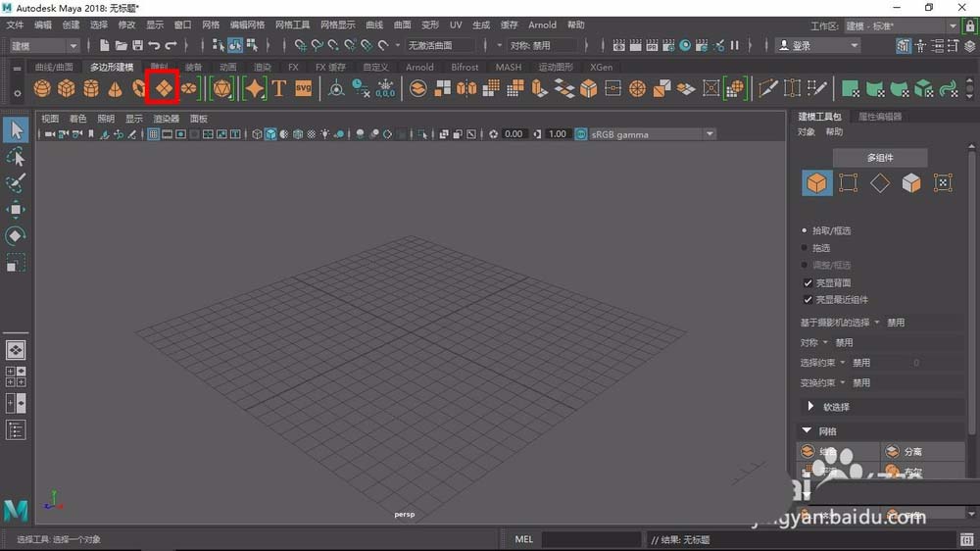The image size is (980, 551).
Task: Click the 多组件 button
Action: pyautogui.click(x=879, y=157)
